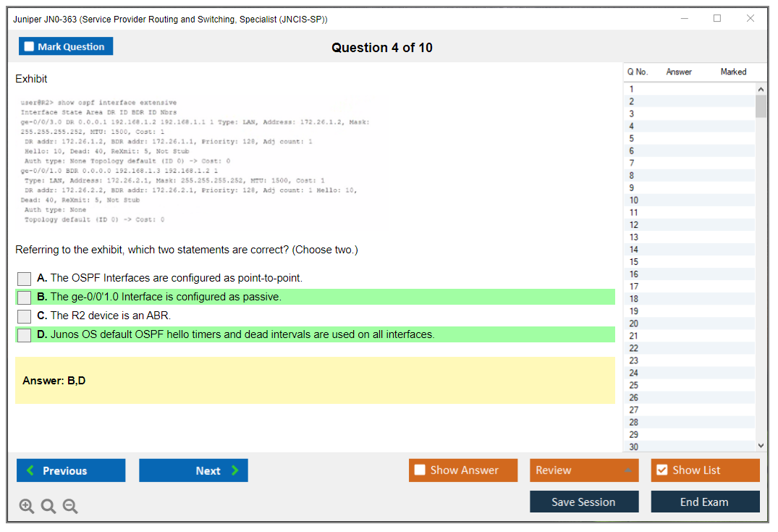Click the End Exam button

(x=705, y=502)
